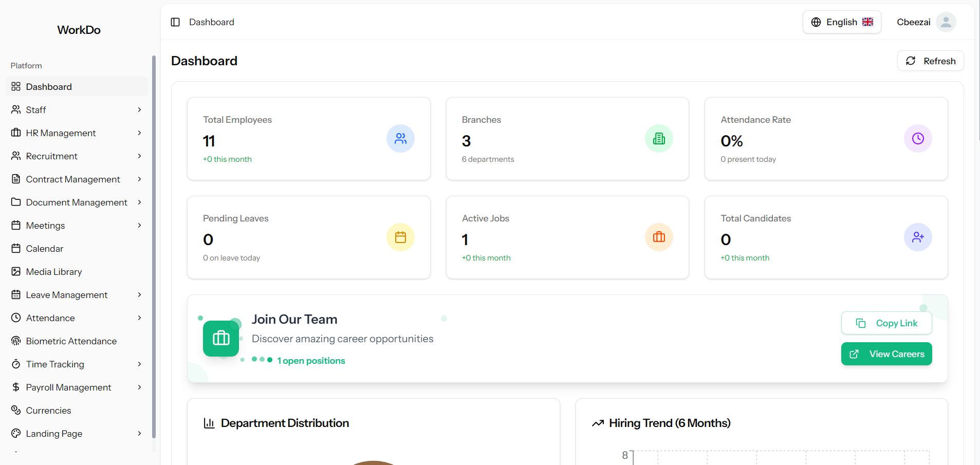This screenshot has height=465, width=980.
Task: Click the Total Employees value 11
Action: [209, 141]
